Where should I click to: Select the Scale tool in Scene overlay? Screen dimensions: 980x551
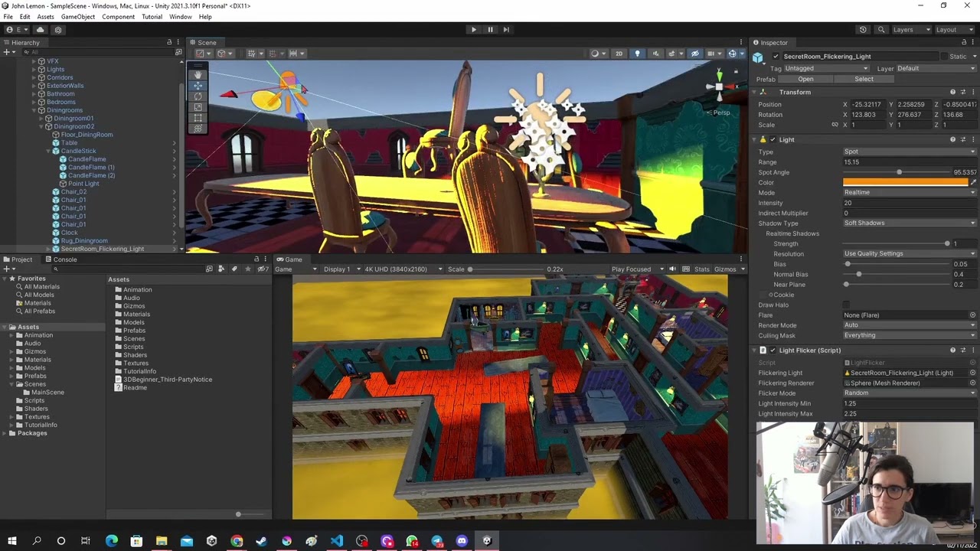coord(198,107)
